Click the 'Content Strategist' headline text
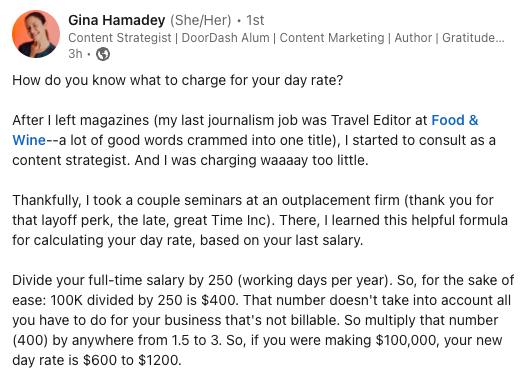Viewport: 531px width, 375px height. [120, 38]
